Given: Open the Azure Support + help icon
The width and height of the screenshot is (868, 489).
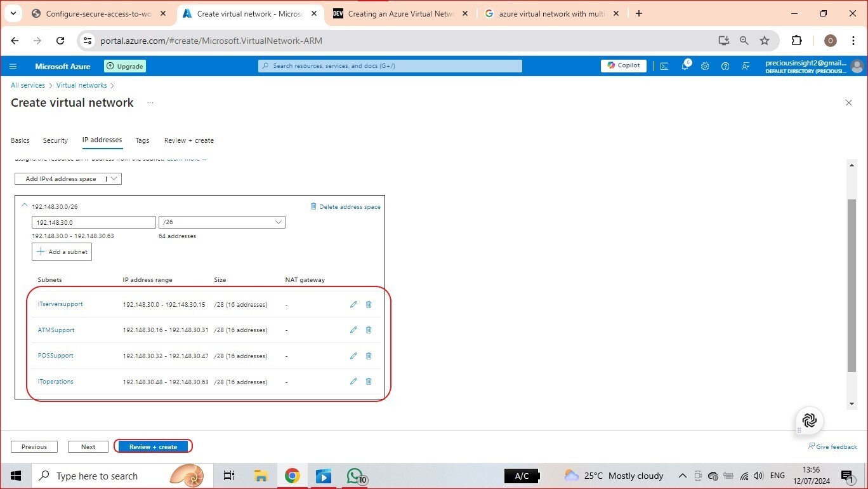Looking at the screenshot, I should pos(725,66).
